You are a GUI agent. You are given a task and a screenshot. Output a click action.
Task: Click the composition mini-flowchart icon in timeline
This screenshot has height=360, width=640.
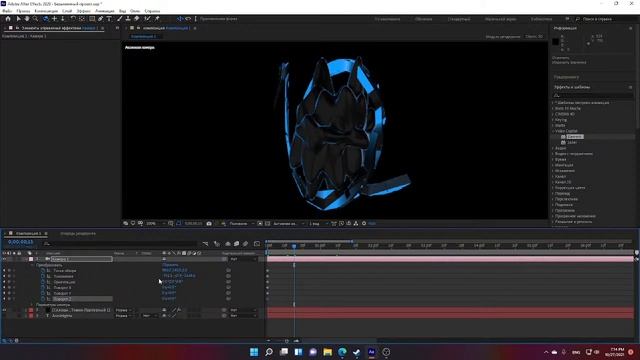tap(205, 244)
